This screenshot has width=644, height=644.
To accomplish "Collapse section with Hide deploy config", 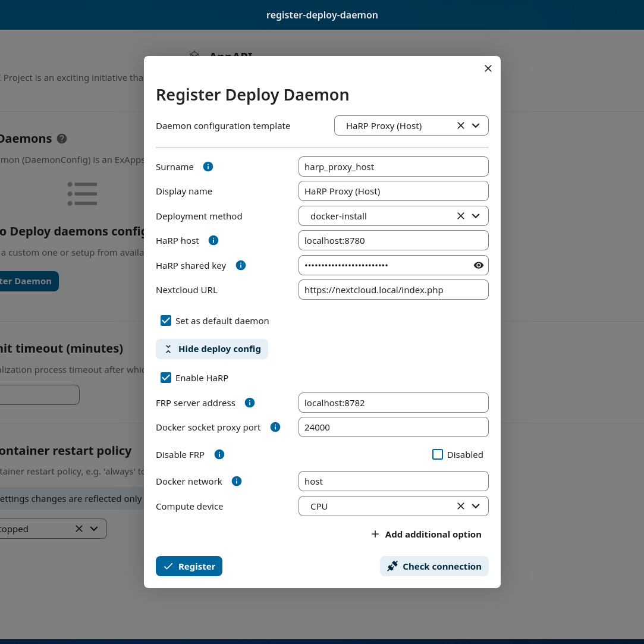I will point(212,349).
